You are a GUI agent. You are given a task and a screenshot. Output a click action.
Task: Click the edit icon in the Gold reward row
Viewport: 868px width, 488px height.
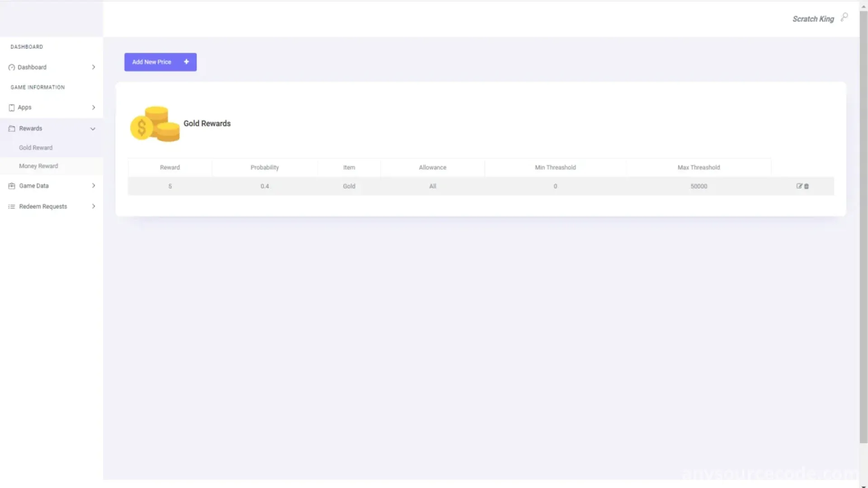pos(799,186)
